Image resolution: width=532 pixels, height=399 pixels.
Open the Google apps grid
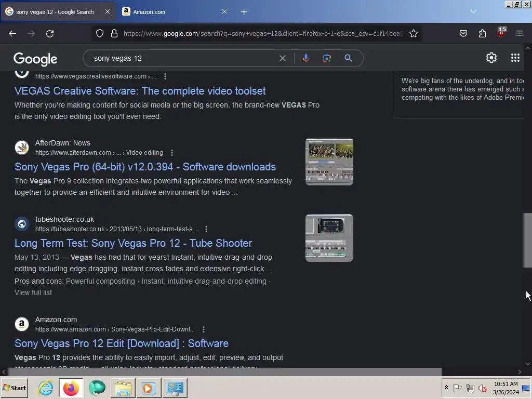(515, 58)
